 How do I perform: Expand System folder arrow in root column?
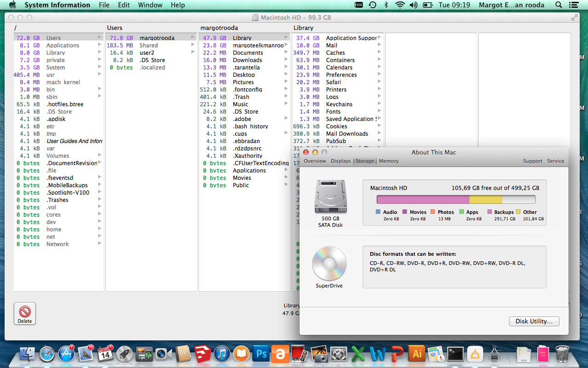pyautogui.click(x=100, y=67)
